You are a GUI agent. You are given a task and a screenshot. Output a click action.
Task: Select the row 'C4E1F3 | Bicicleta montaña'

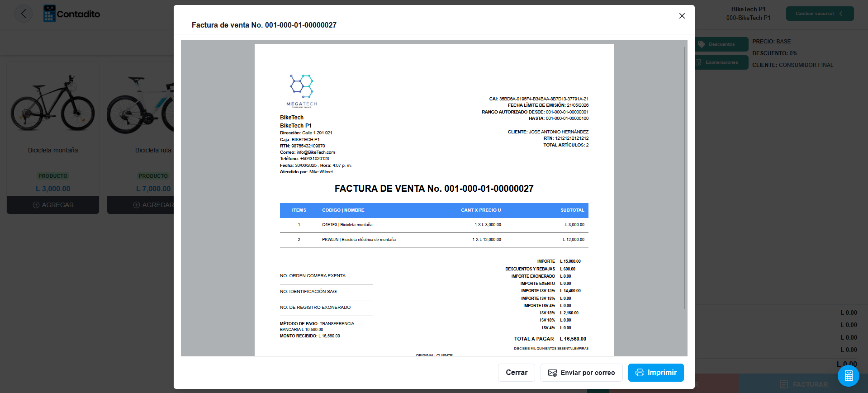click(434, 225)
